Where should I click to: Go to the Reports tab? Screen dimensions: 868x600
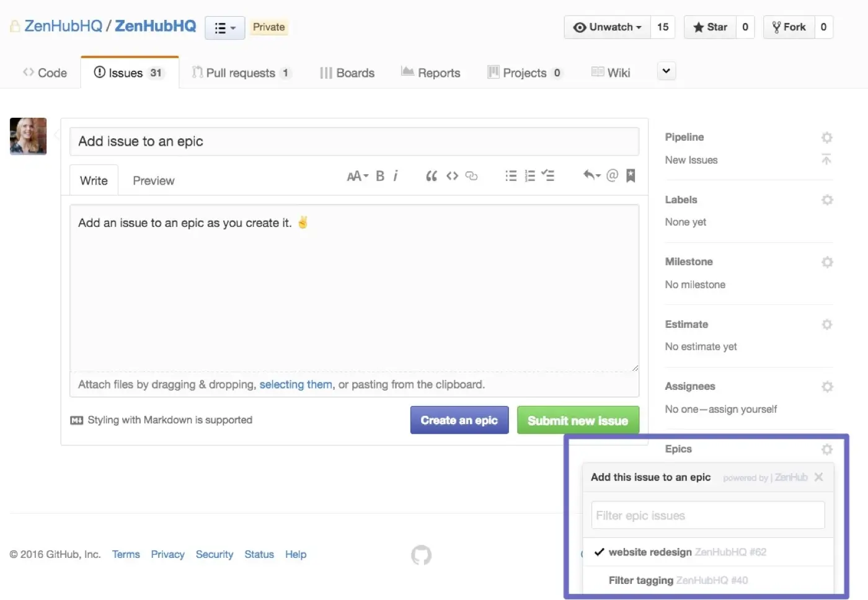(431, 73)
